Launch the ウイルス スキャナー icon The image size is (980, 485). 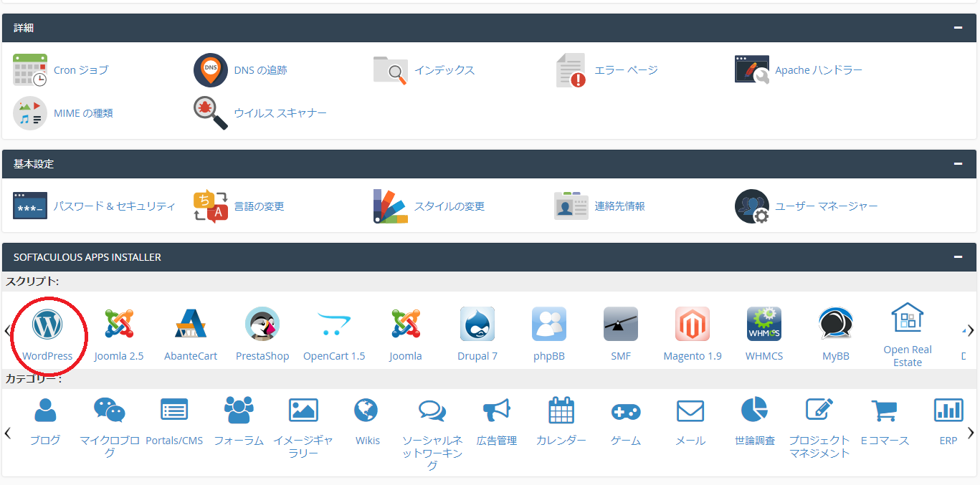pyautogui.click(x=211, y=113)
